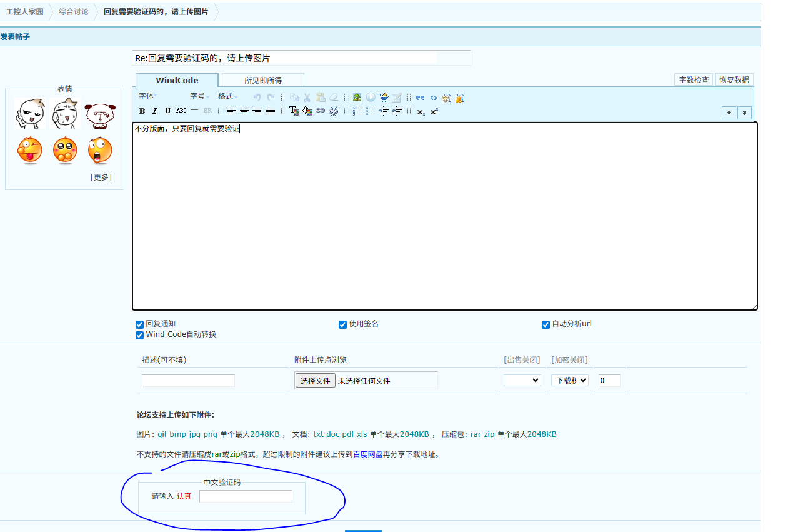Click the underline icon
Viewport: 790px width, 532px height.
(167, 111)
